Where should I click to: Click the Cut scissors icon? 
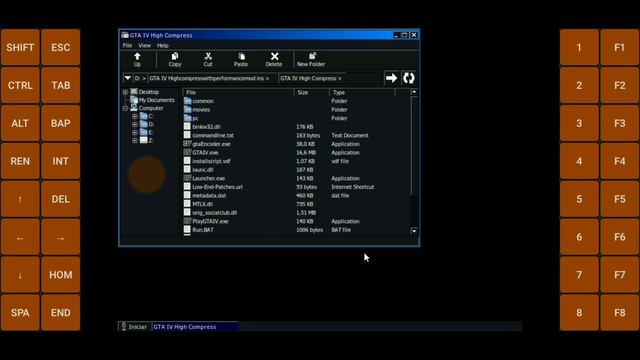pos(208,60)
